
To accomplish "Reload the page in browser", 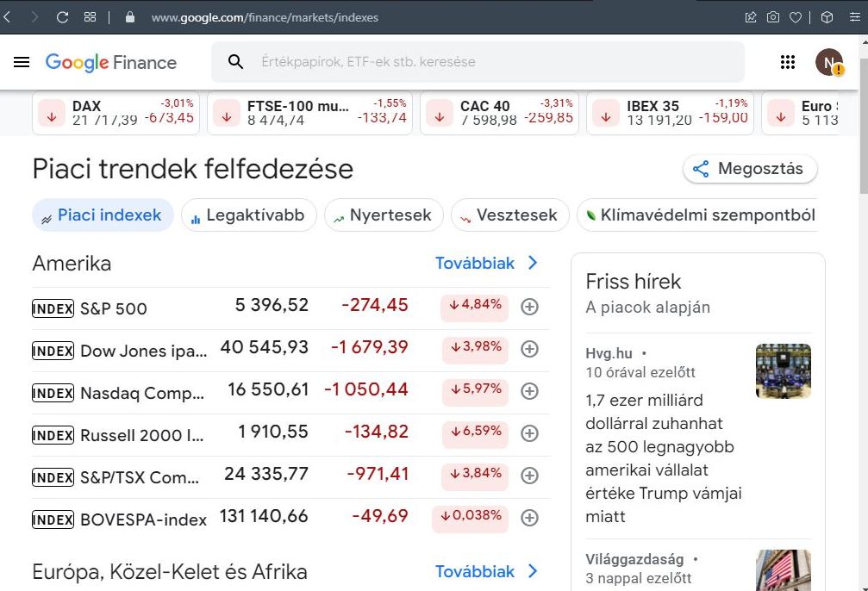I will [x=62, y=17].
